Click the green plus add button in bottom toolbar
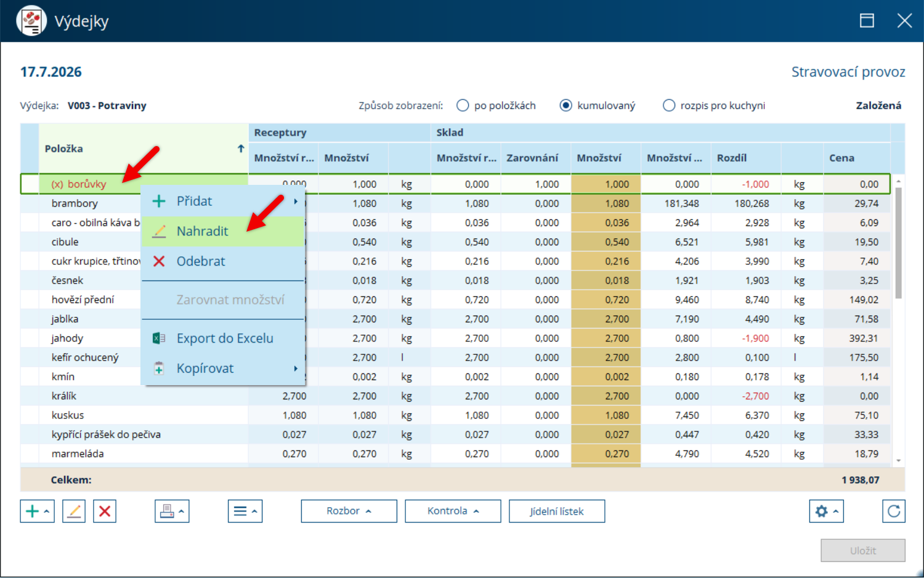The image size is (924, 578). pos(37,511)
